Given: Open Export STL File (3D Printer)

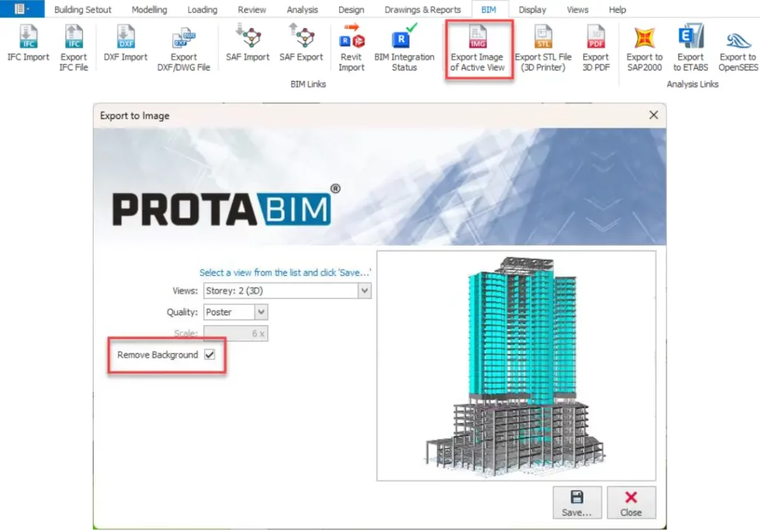Looking at the screenshot, I should (x=543, y=48).
